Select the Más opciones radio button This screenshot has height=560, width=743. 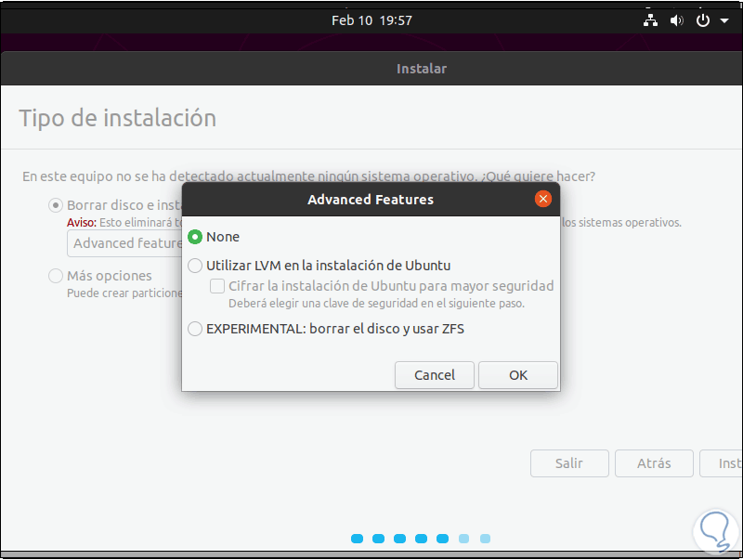click(56, 276)
